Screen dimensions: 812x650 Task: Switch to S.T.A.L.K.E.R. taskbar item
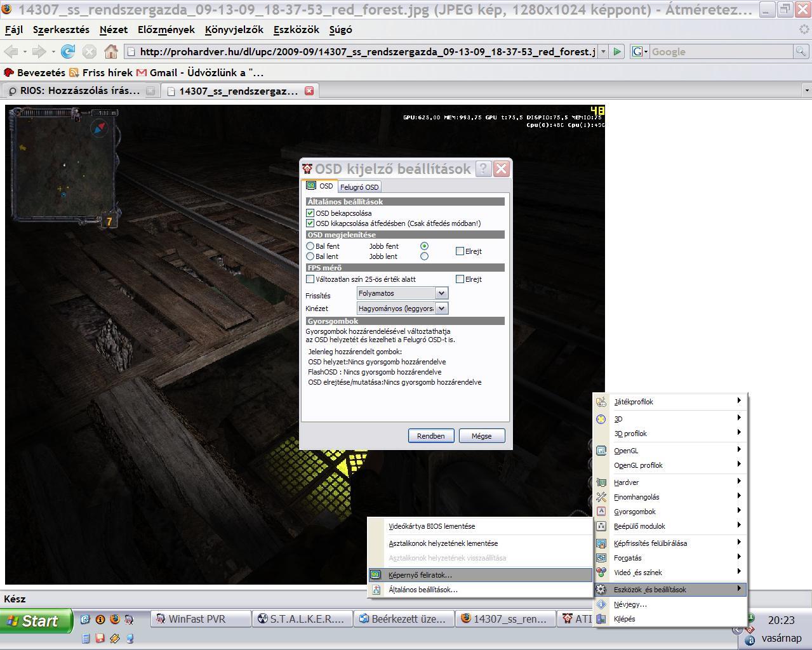click(302, 619)
